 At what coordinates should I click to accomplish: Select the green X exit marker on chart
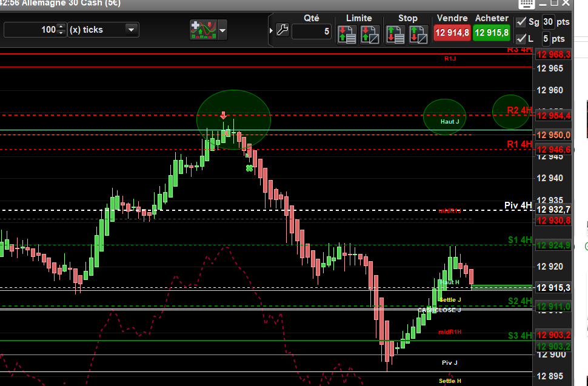click(x=249, y=168)
